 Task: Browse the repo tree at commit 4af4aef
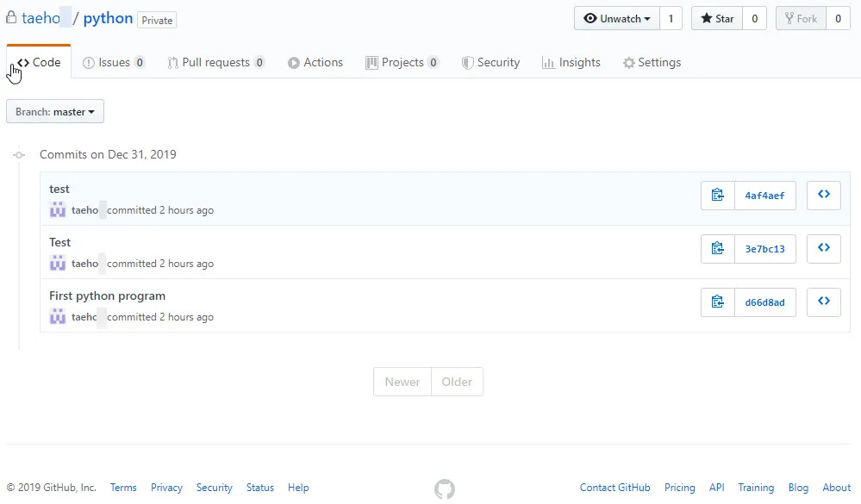pos(823,195)
